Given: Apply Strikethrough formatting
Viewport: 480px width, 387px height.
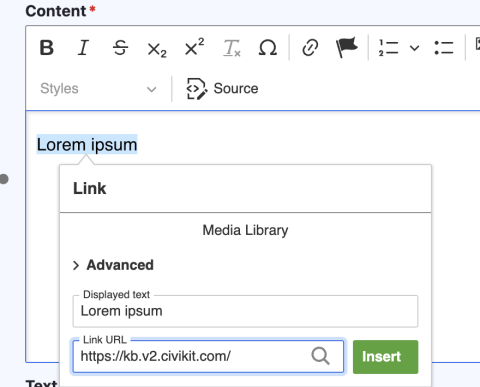Looking at the screenshot, I should click(x=120, y=48).
